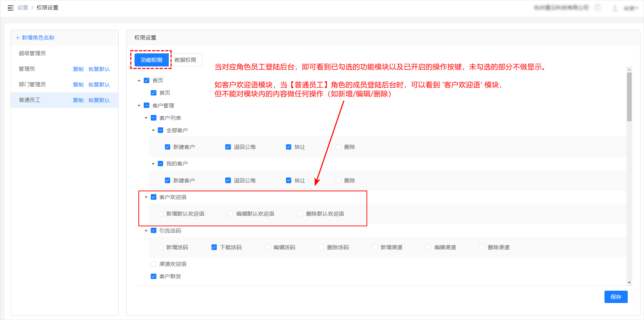Uncheck the 客户欢迎语 module checkbox
644x320 pixels.
click(154, 197)
